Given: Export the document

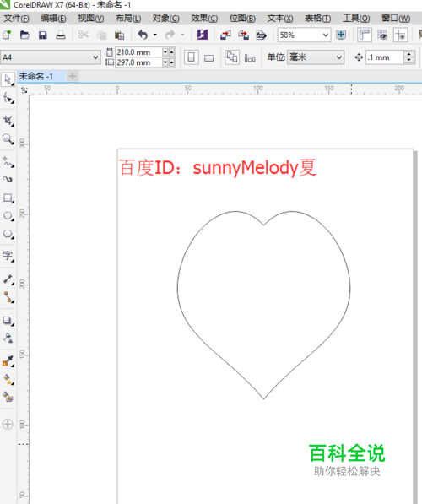Looking at the screenshot, I should point(243,35).
